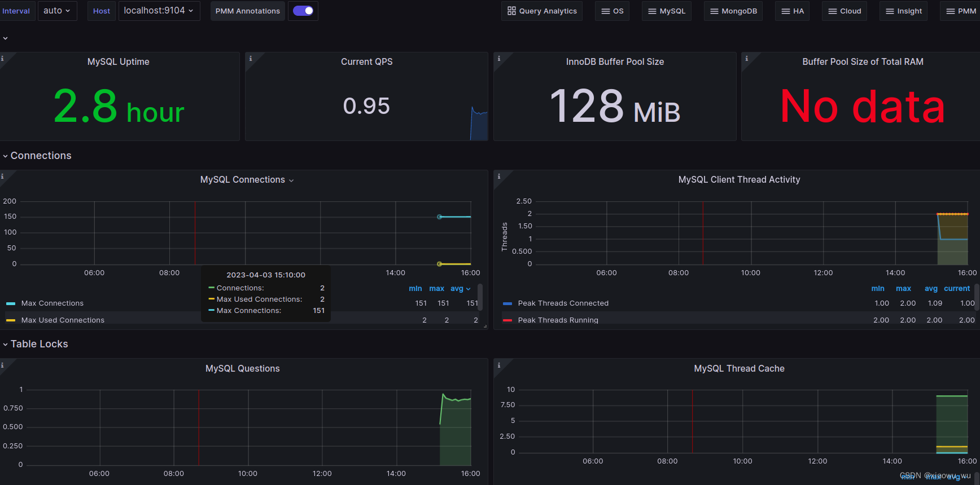Sort Thread Activity legend by current column
The height and width of the screenshot is (485, 980).
point(957,289)
